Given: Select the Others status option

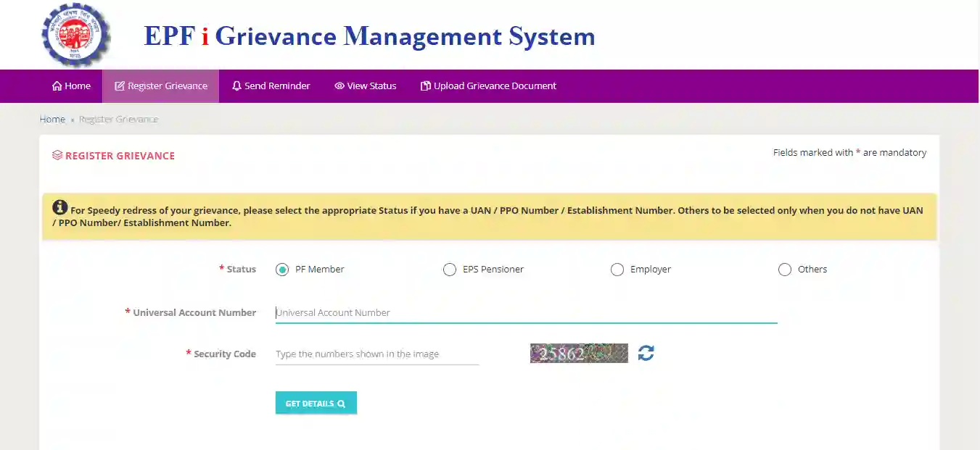Looking at the screenshot, I should click(785, 269).
